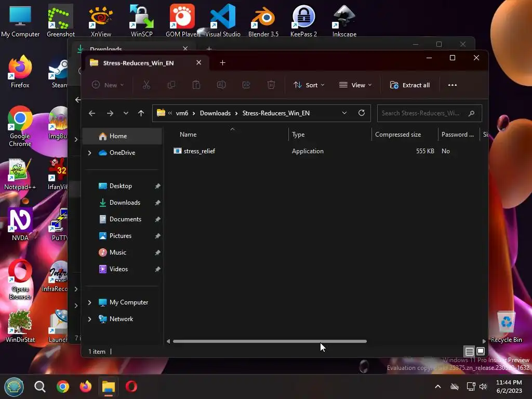This screenshot has height=399, width=532.
Task: Switch to Details view icon in status bar
Action: click(469, 352)
